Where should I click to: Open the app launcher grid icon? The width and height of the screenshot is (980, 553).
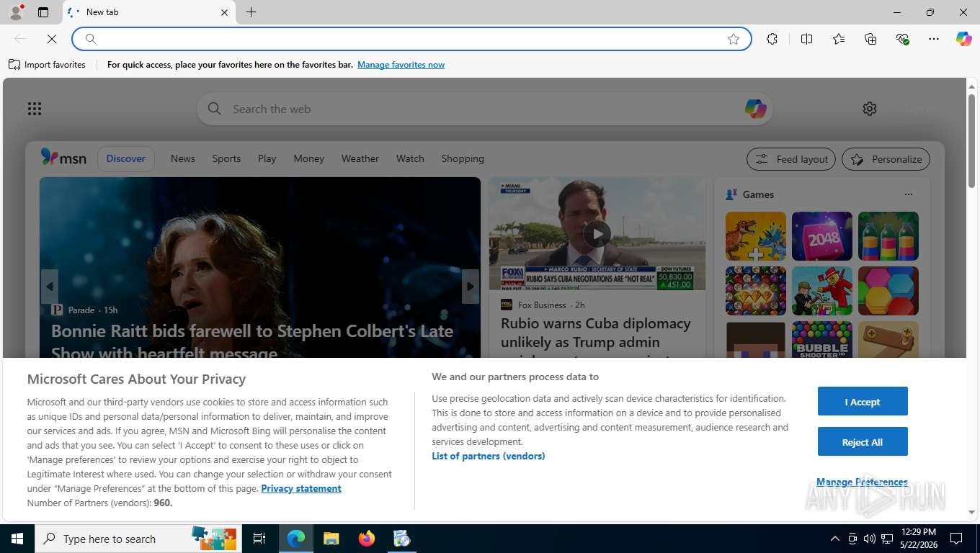click(35, 109)
